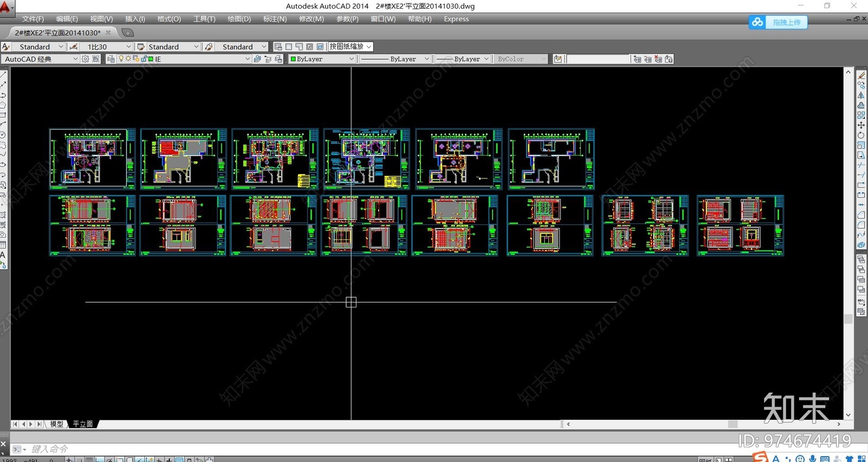Open the Dimension Style manager icon

[x=74, y=47]
